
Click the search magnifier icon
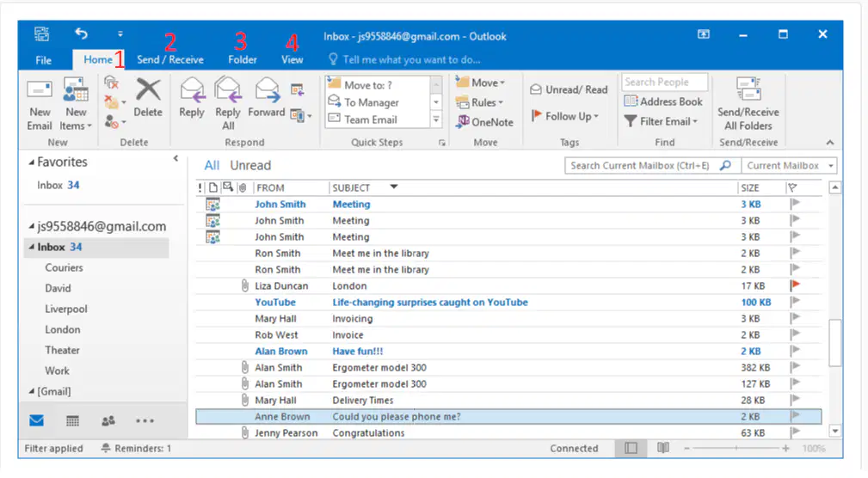coord(725,165)
